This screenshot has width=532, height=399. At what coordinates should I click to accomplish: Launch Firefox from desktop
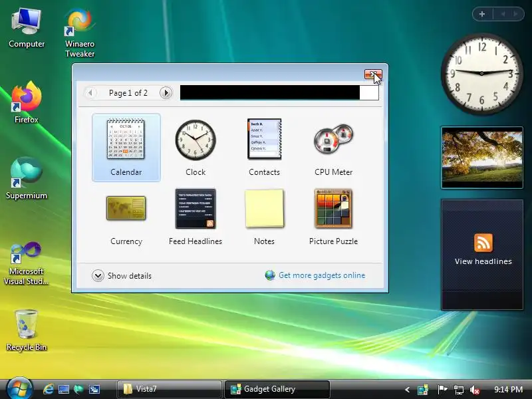pyautogui.click(x=27, y=102)
